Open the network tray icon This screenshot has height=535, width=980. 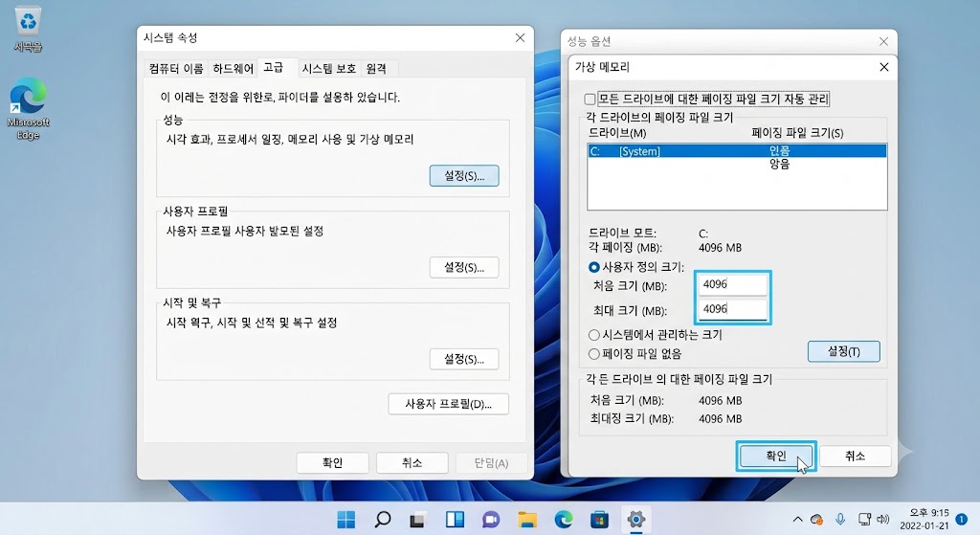coord(864,520)
